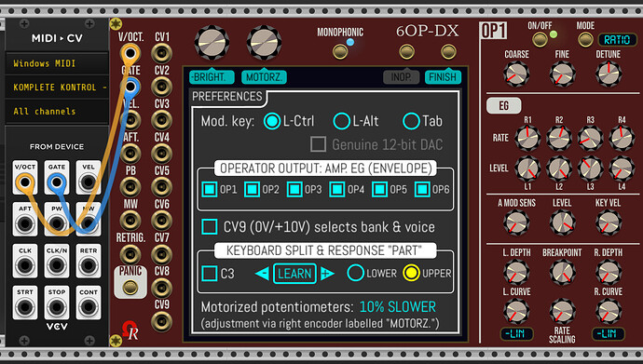This screenshot has height=364, width=643.
Task: Toggle OP5 amp EG output checkbox
Action: point(379,190)
